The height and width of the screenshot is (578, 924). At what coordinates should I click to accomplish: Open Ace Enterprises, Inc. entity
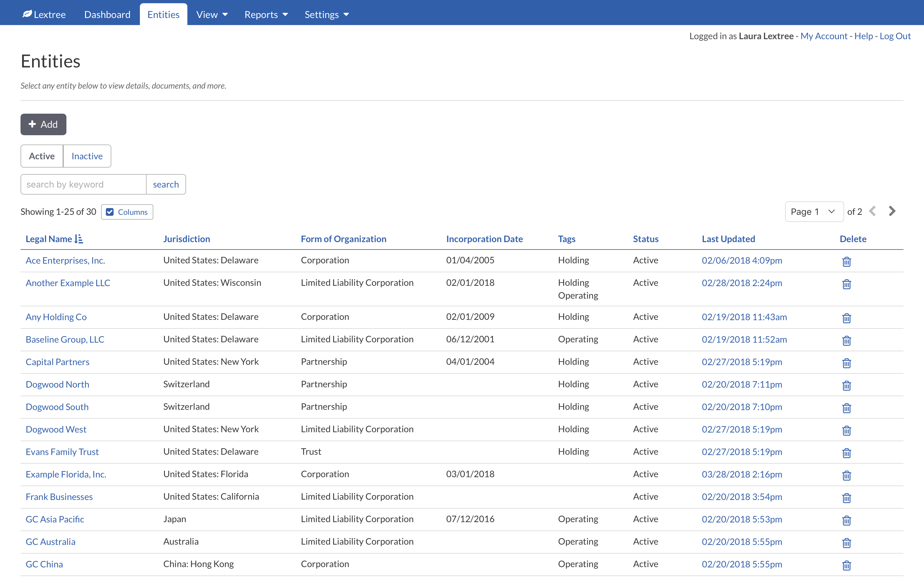click(x=65, y=260)
